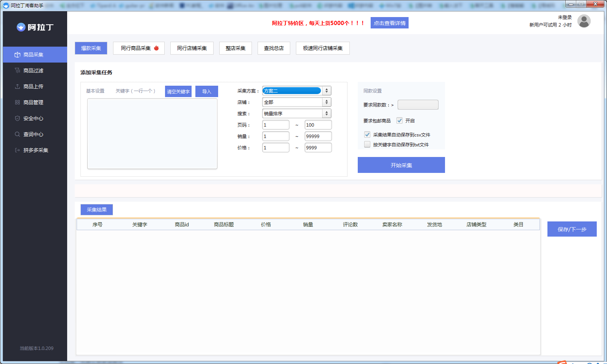This screenshot has height=364, width=607.
Task: Select 安全中心 from sidebar
Action: point(35,118)
